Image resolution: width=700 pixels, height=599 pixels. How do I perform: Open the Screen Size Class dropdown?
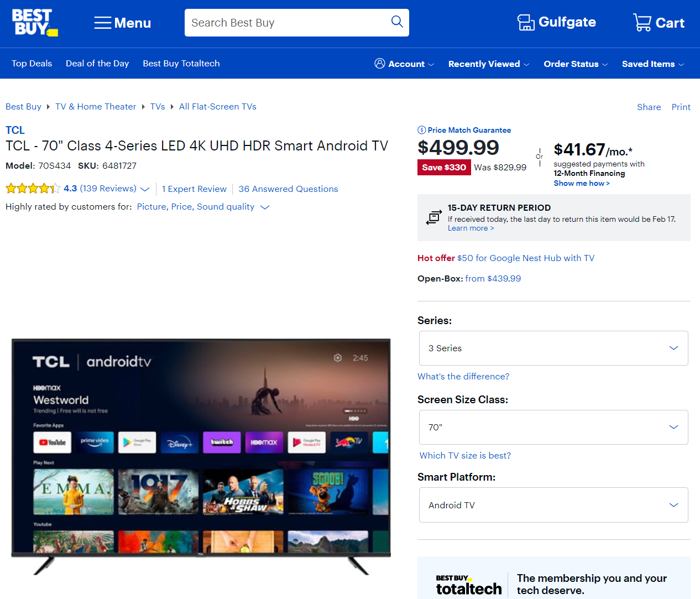(553, 428)
